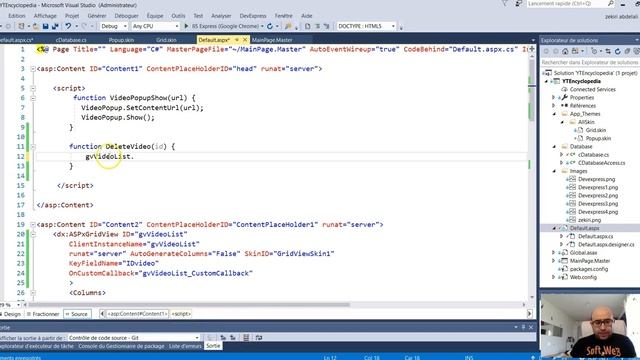The height and width of the screenshot is (360, 640).
Task: Click the Quick Launch search box
Action: pyautogui.click(x=570, y=4)
